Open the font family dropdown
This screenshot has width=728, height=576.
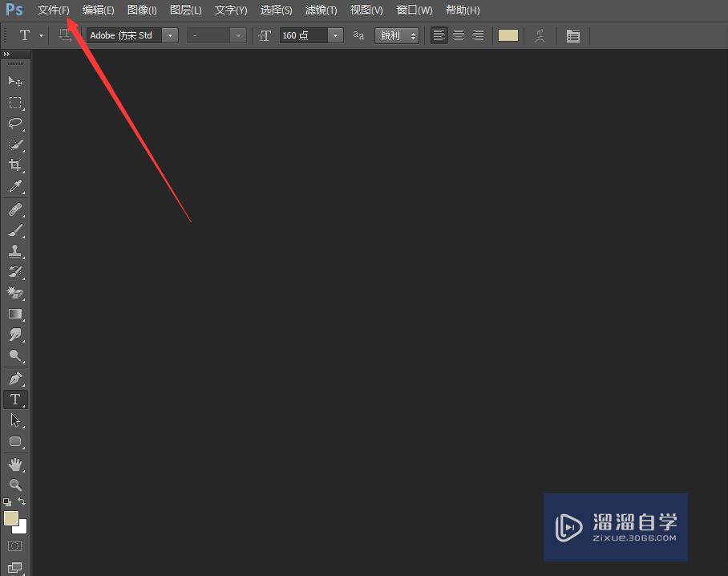(x=169, y=35)
